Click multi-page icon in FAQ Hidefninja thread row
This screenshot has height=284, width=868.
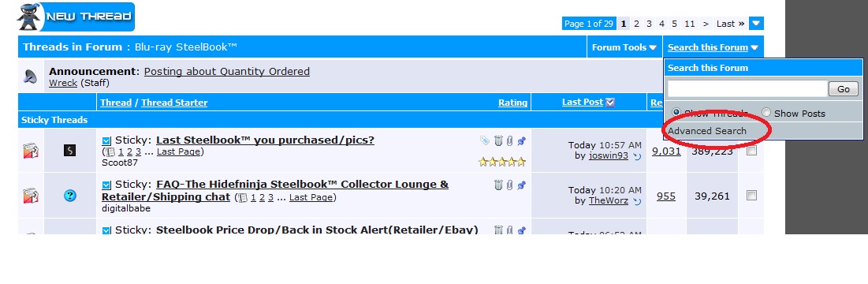click(243, 198)
